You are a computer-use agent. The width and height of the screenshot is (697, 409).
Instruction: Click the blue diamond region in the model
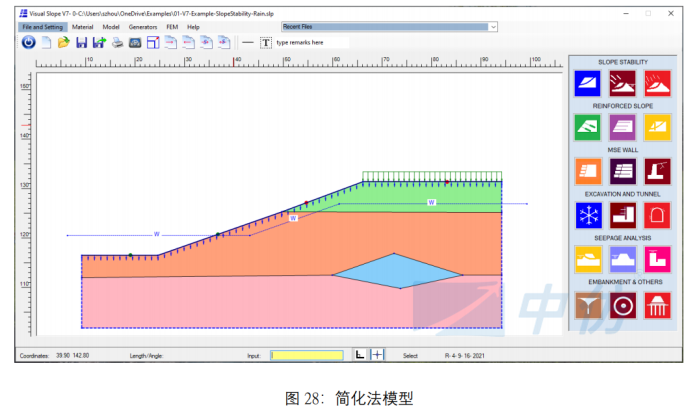pyautogui.click(x=397, y=271)
